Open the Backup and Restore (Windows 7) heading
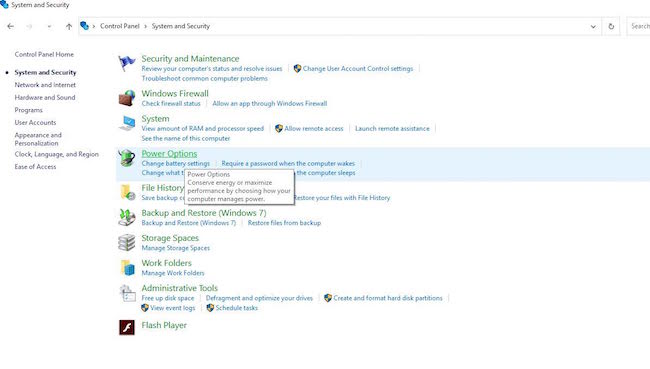 204,213
